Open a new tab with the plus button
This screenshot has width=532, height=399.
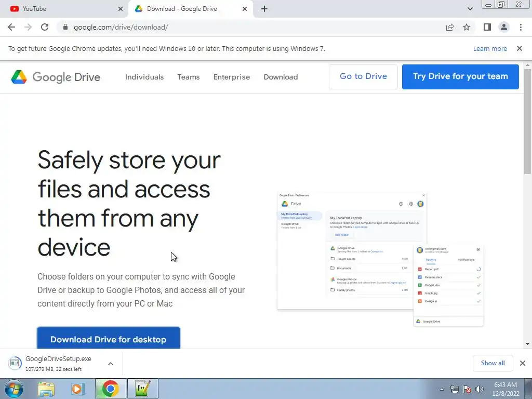[264, 9]
